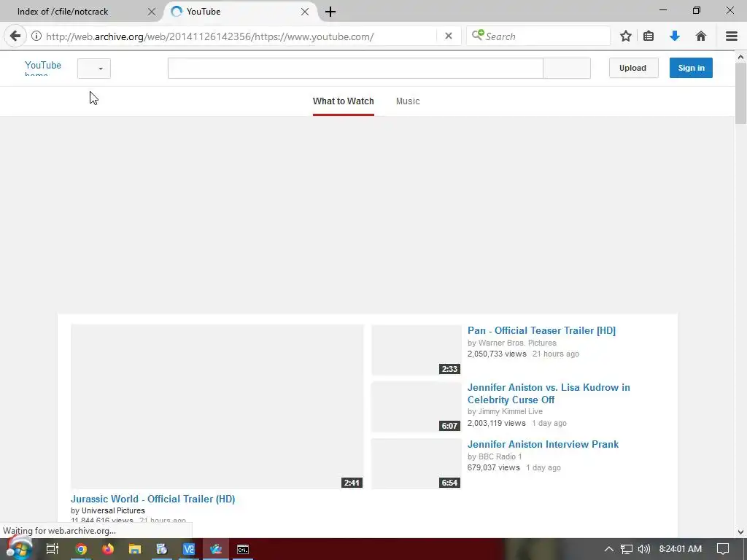Click the thumbnail with 6:54 duration
The image size is (747, 560).
(417, 463)
